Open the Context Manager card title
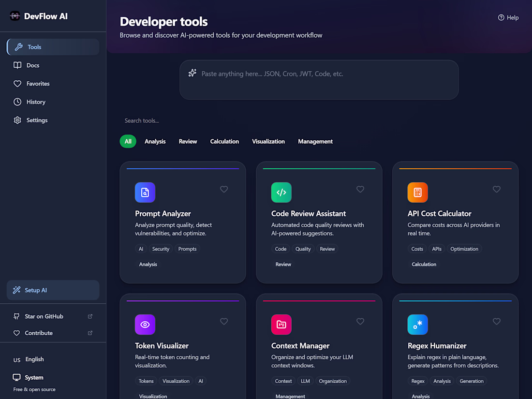 click(300, 346)
